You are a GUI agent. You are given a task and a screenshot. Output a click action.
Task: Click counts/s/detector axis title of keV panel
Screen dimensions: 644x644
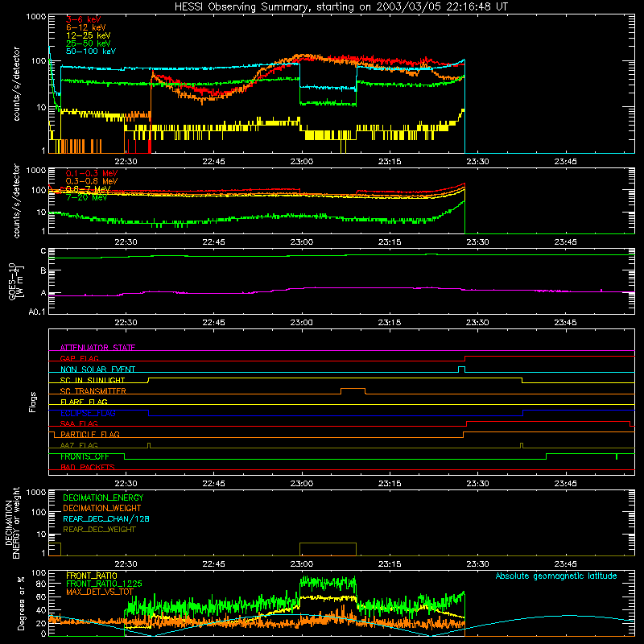point(16,84)
